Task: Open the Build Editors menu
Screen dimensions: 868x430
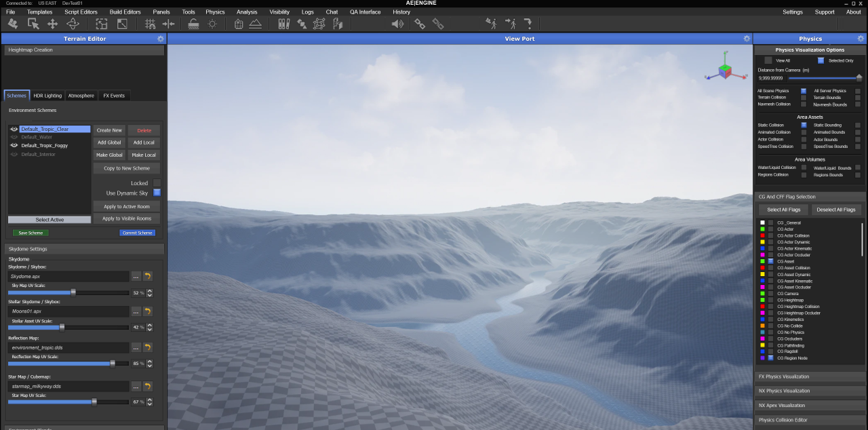Action: pyautogui.click(x=125, y=12)
